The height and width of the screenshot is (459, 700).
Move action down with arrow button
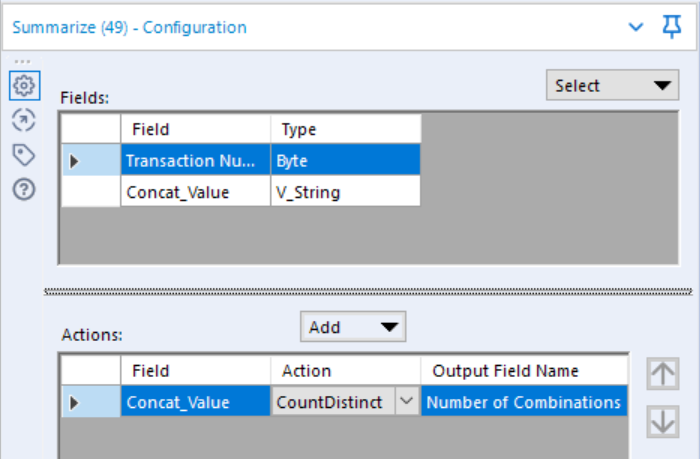click(663, 422)
